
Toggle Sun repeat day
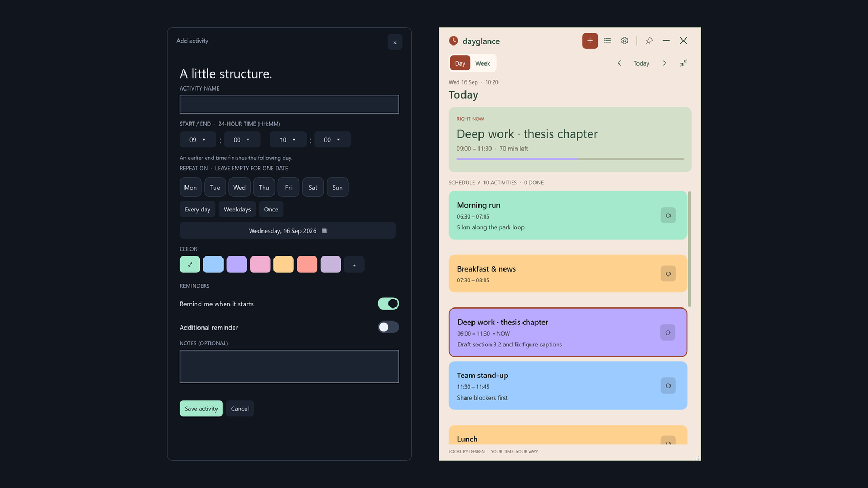coord(337,187)
